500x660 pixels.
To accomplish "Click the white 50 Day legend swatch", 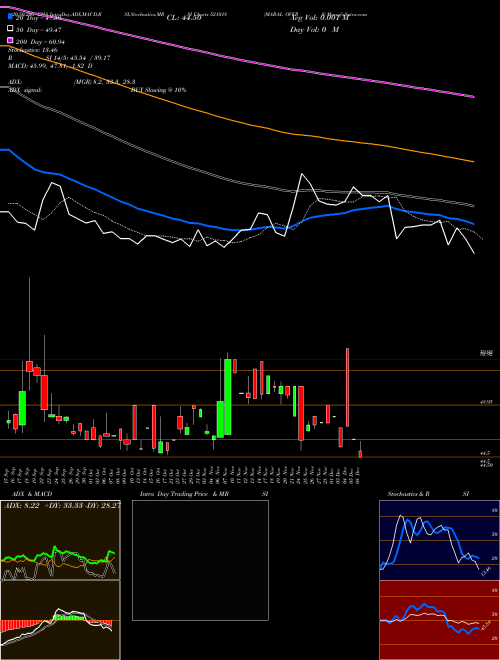I will pyautogui.click(x=11, y=29).
